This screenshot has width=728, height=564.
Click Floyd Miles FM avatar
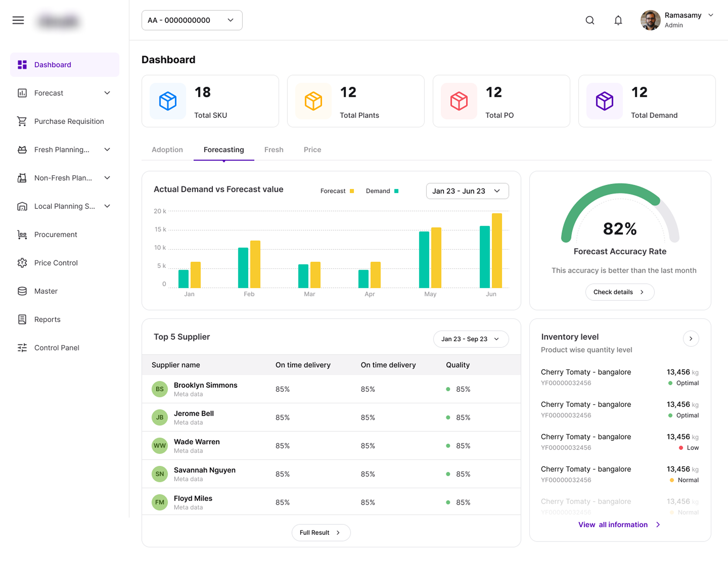[x=160, y=502]
